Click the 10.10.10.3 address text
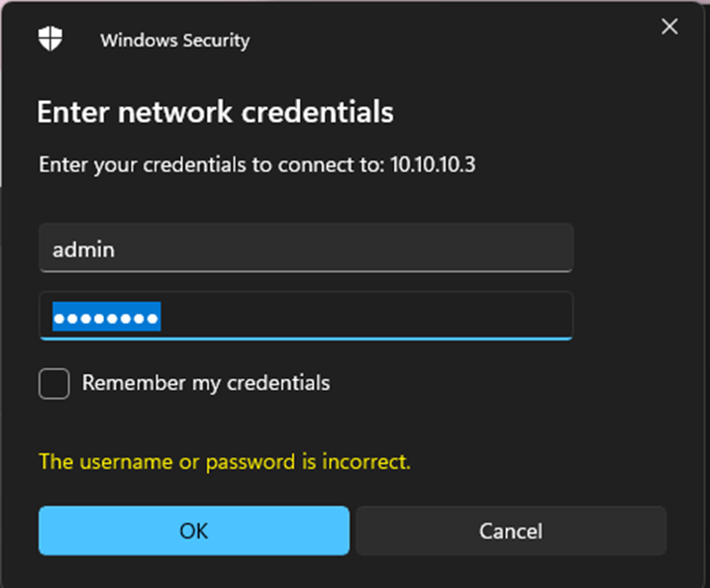 click(x=433, y=164)
